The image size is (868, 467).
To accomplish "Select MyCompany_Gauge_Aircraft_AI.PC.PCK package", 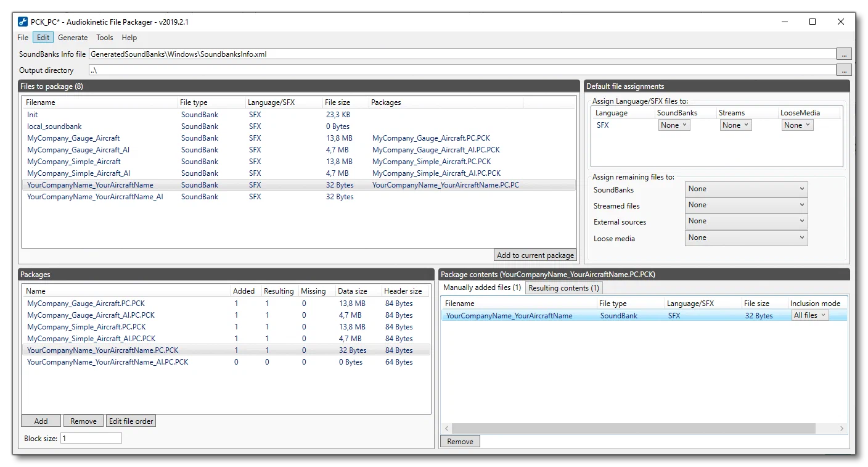I will 226,315.
